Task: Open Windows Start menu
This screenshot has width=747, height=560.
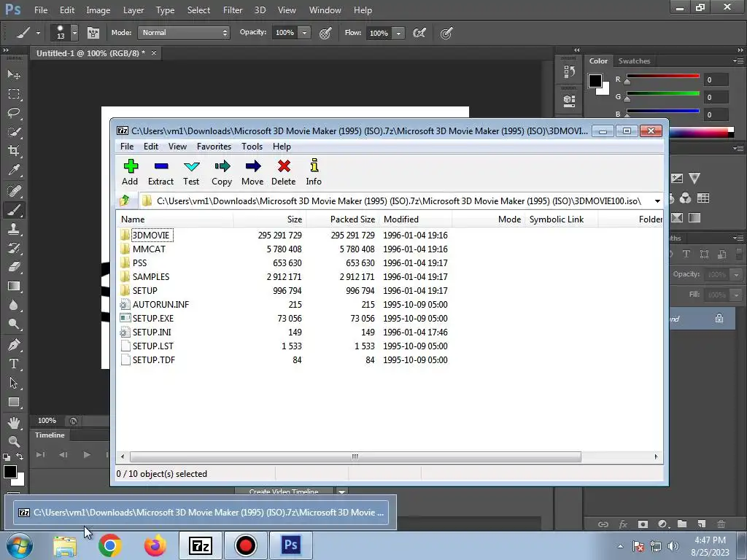Action: (x=20, y=545)
